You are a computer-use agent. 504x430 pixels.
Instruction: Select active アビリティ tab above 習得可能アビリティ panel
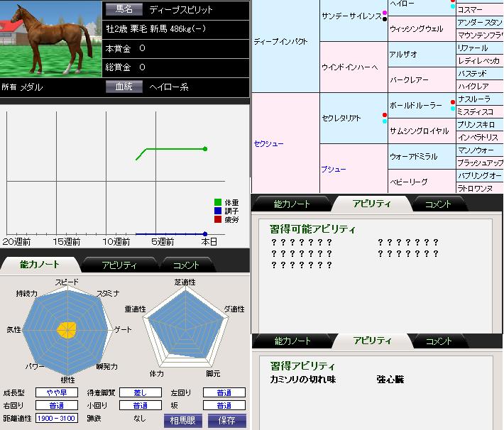tap(371, 204)
